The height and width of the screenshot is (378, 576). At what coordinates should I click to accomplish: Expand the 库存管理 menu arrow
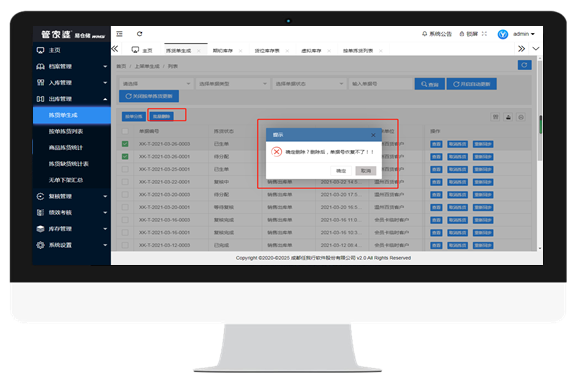tap(105, 228)
